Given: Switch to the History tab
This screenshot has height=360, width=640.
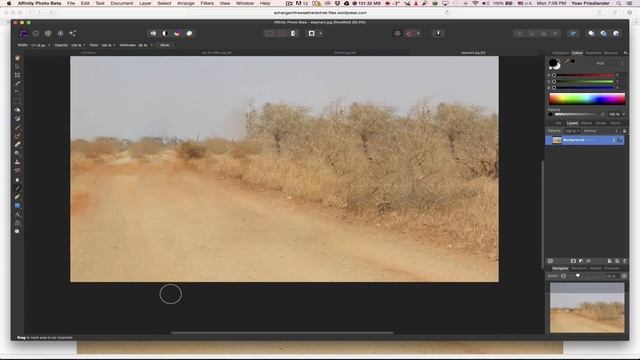Looking at the screenshot, I should click(595, 269).
